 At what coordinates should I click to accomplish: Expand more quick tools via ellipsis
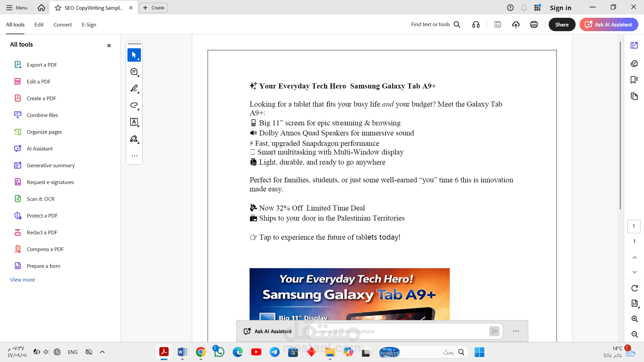pos(134,156)
